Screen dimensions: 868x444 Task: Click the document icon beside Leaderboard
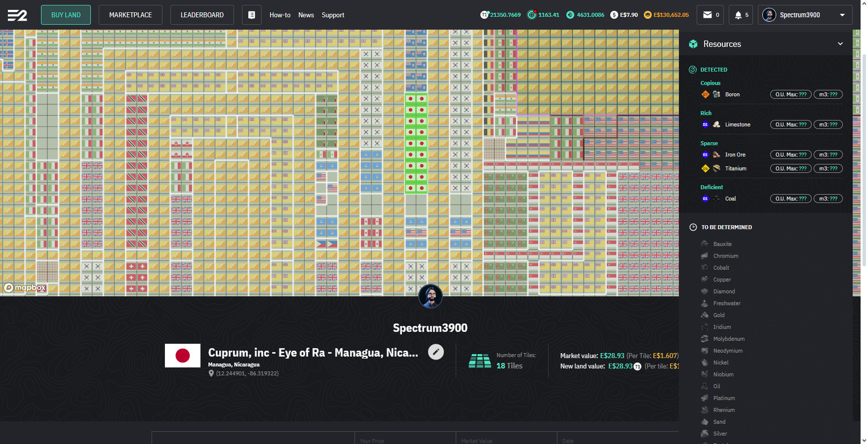click(x=251, y=15)
